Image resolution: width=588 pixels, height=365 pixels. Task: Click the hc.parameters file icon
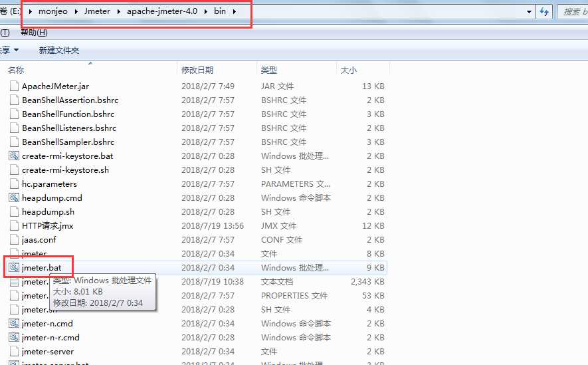(x=14, y=183)
